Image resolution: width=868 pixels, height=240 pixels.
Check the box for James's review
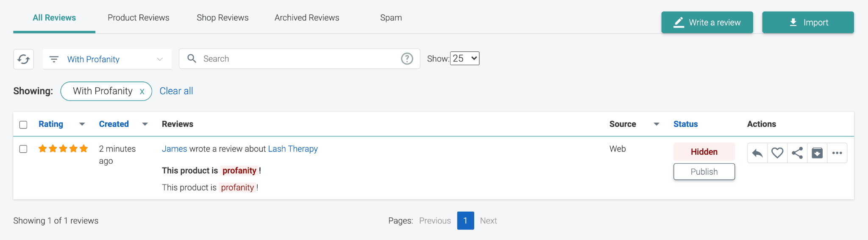click(x=23, y=149)
